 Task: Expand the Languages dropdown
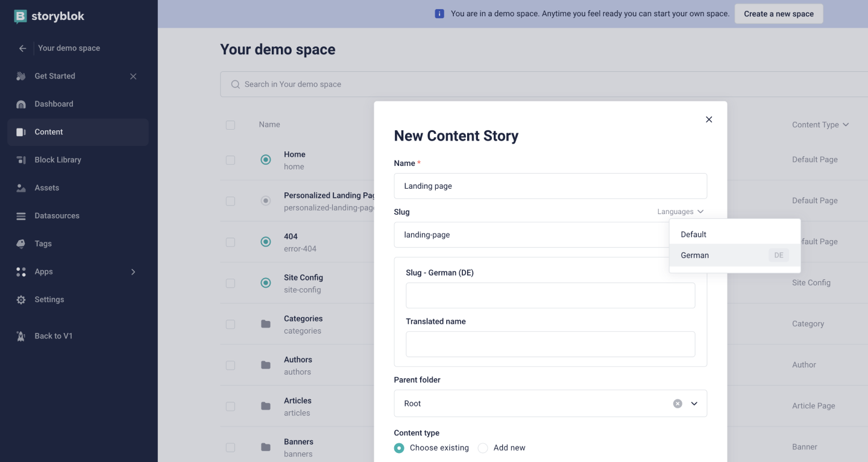click(x=680, y=212)
